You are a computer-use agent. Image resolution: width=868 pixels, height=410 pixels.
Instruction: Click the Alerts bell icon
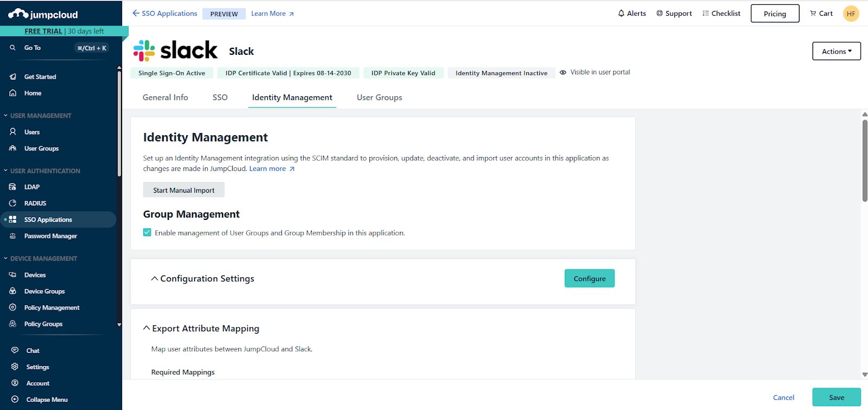(621, 13)
